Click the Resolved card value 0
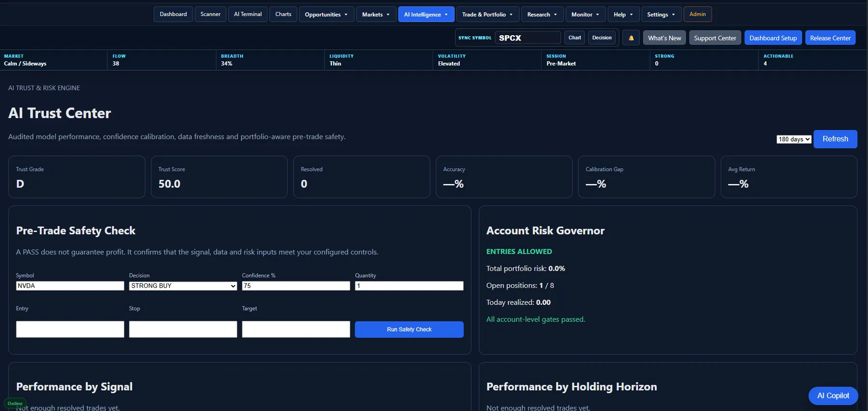Screen dimensions: 868x411 point(304,184)
